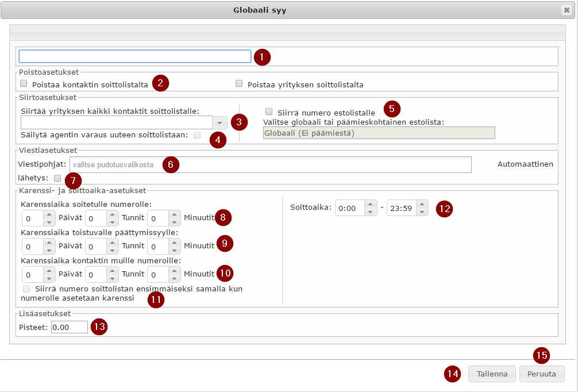
Task: Click the empty name field at the top
Action: pos(135,56)
